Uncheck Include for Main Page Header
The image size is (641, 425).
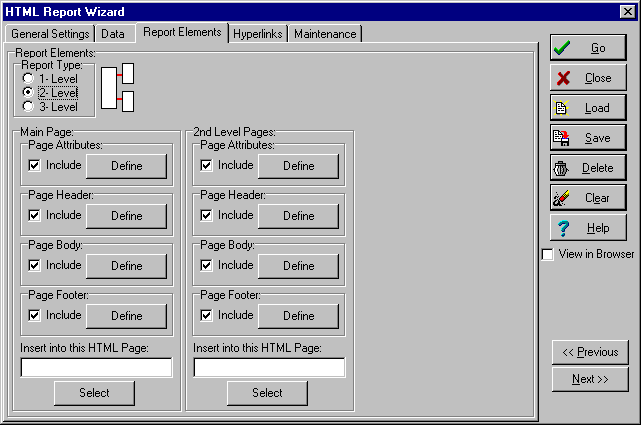[34, 215]
